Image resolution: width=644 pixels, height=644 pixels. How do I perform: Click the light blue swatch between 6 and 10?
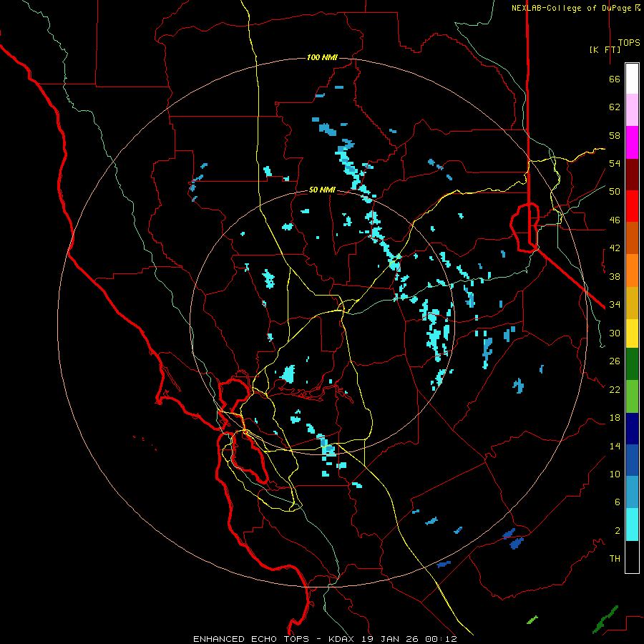click(632, 492)
